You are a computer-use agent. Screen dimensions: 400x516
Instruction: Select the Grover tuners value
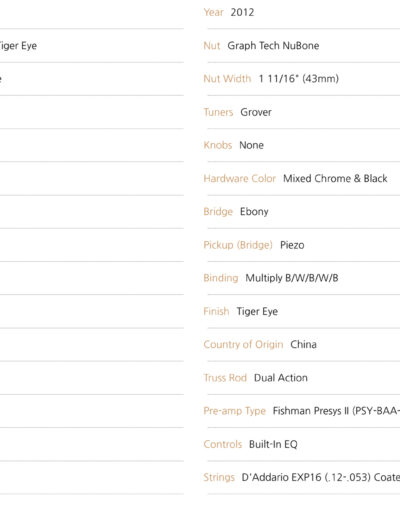(256, 112)
